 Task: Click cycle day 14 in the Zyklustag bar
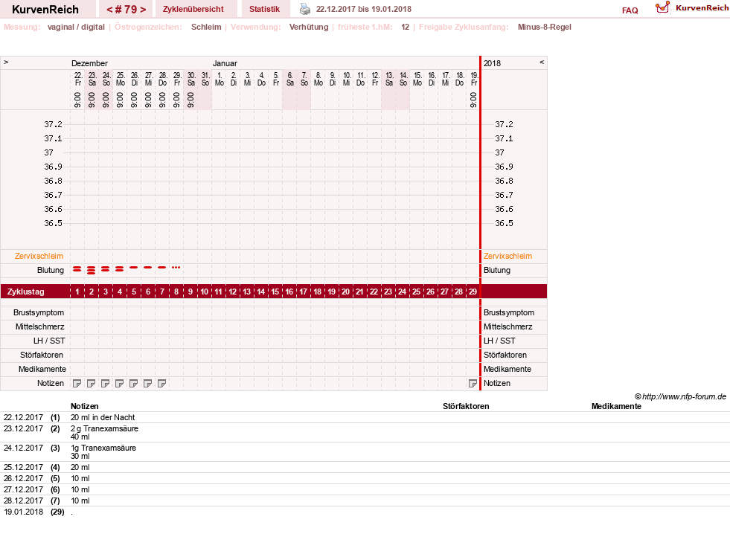pos(260,292)
